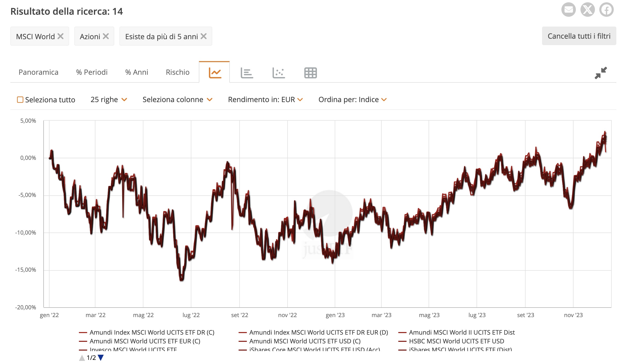Switch to the bar chart view icon
The image size is (622, 364).
click(247, 73)
